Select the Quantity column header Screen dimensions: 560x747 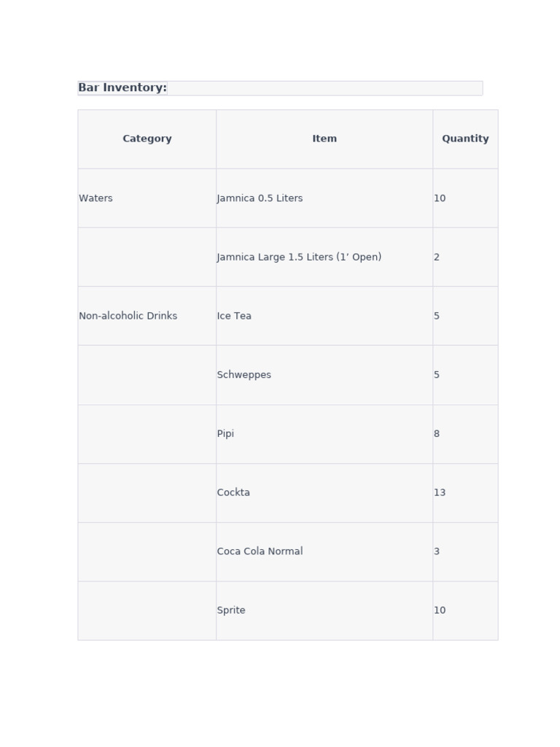point(465,139)
